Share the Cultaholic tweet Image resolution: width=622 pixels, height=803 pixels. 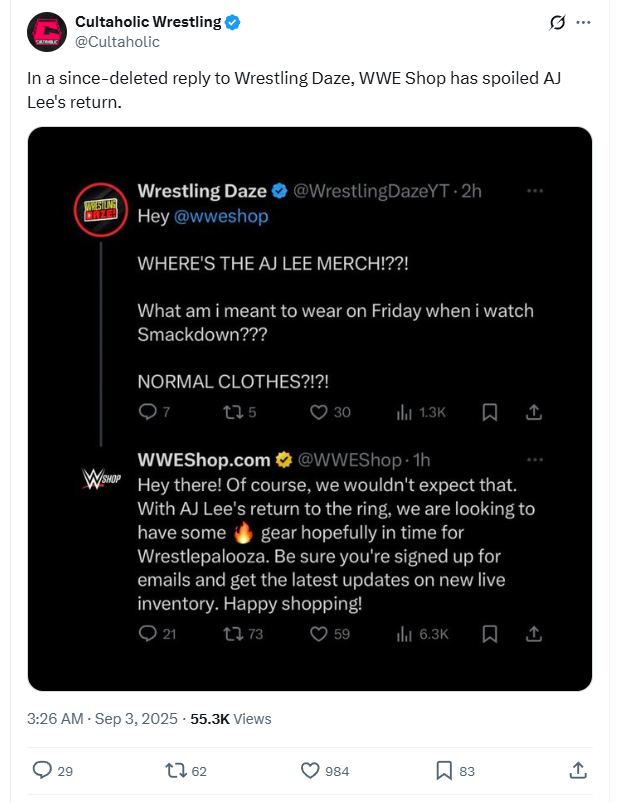577,770
